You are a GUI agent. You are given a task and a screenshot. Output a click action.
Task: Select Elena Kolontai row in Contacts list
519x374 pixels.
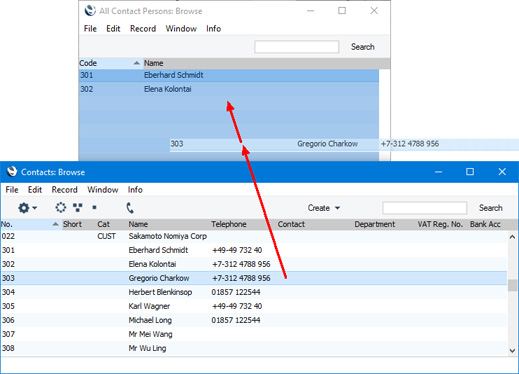[254, 264]
